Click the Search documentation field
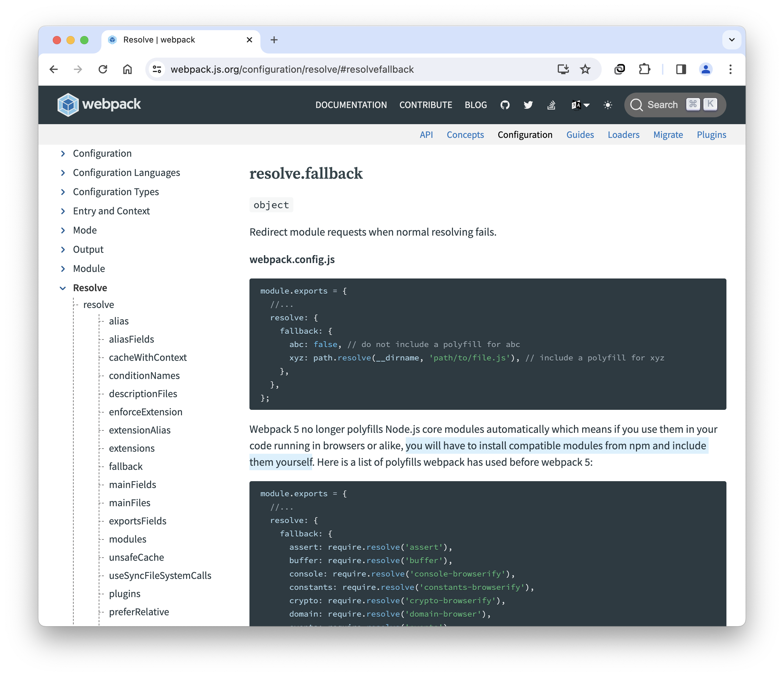The height and width of the screenshot is (677, 784). click(661, 105)
